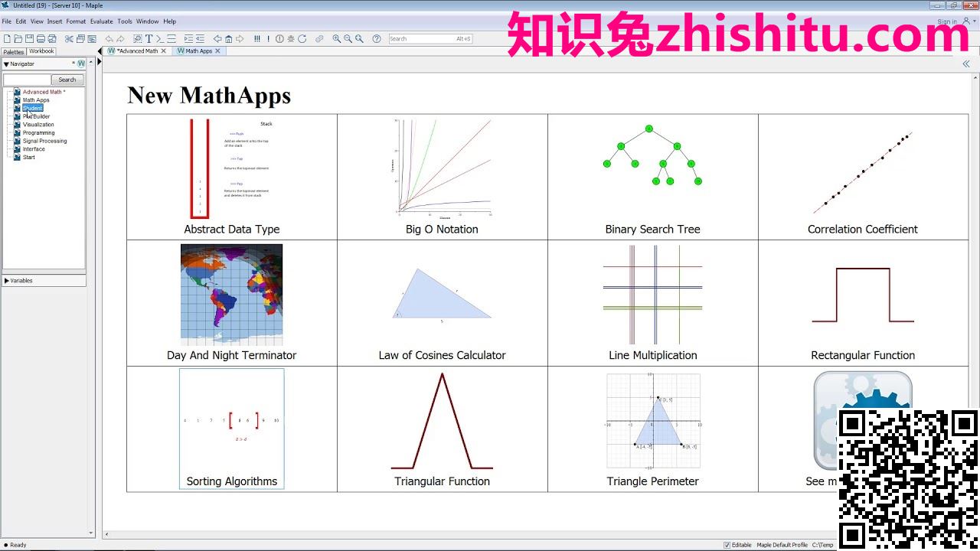Click the Cut scissors icon
Screen dimensions: 980x551
69,38
